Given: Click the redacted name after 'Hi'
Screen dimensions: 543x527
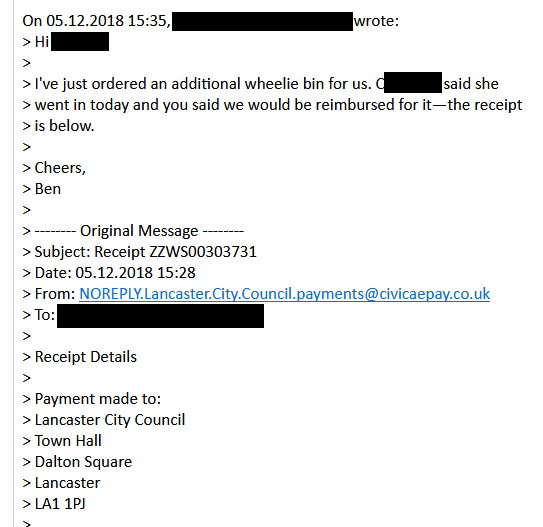Looking at the screenshot, I should click(80, 42).
